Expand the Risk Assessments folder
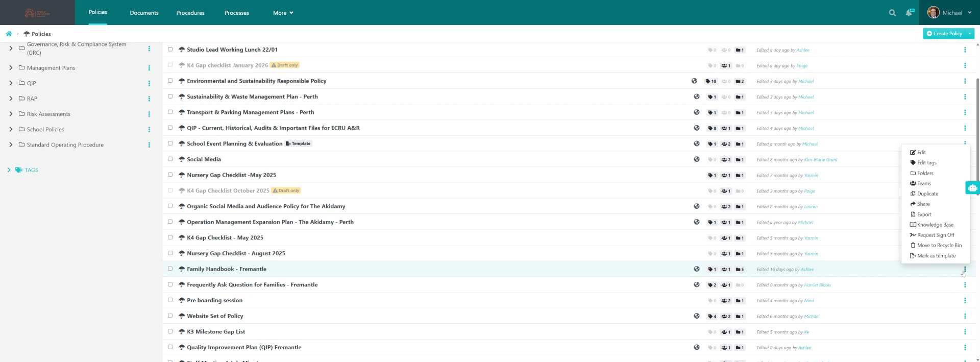This screenshot has height=362, width=980. 11,114
